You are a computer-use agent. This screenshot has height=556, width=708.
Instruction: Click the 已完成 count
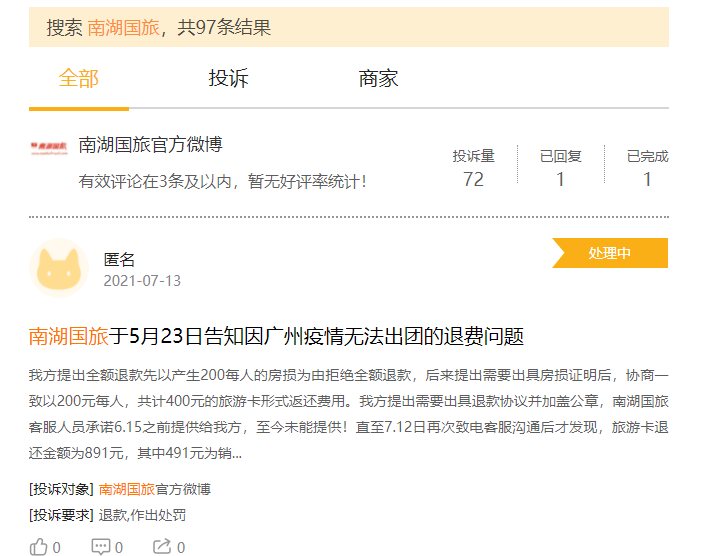coord(647,168)
